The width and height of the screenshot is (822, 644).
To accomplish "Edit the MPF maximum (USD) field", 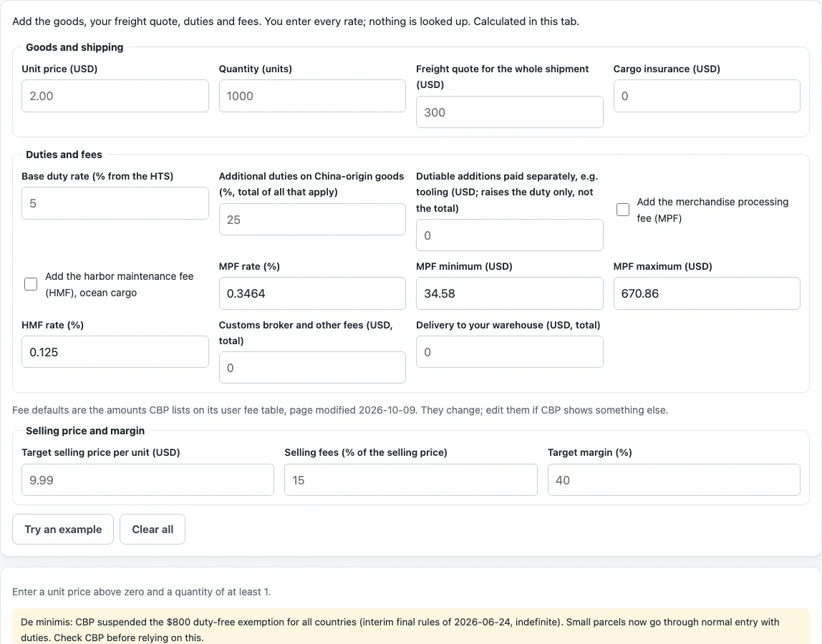I will coord(707,293).
